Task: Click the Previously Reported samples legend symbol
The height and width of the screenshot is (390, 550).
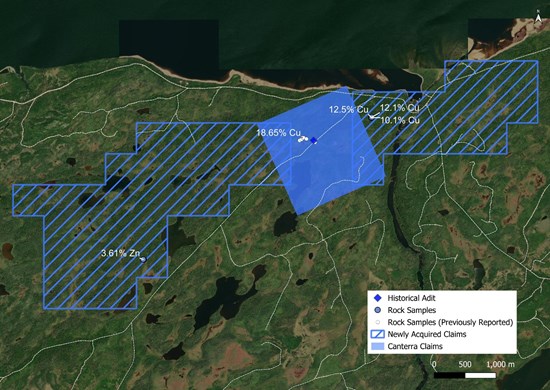Action: (x=377, y=322)
